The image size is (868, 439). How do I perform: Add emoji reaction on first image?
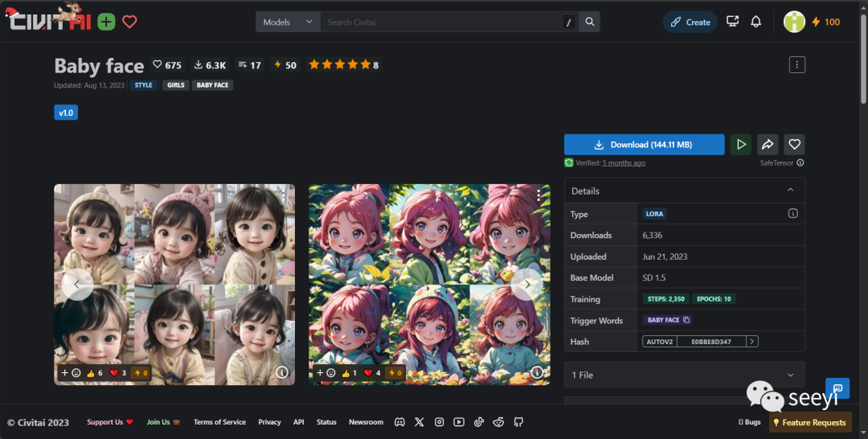pyautogui.click(x=70, y=372)
